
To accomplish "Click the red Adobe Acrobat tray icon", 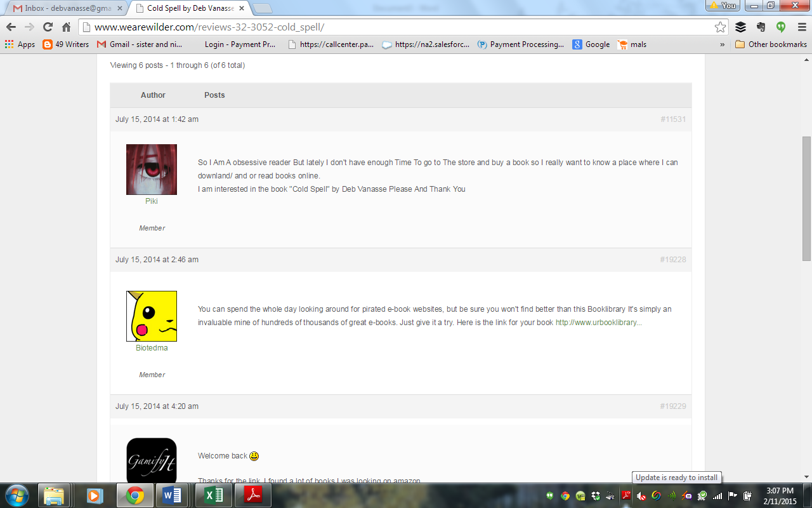I will click(x=626, y=496).
